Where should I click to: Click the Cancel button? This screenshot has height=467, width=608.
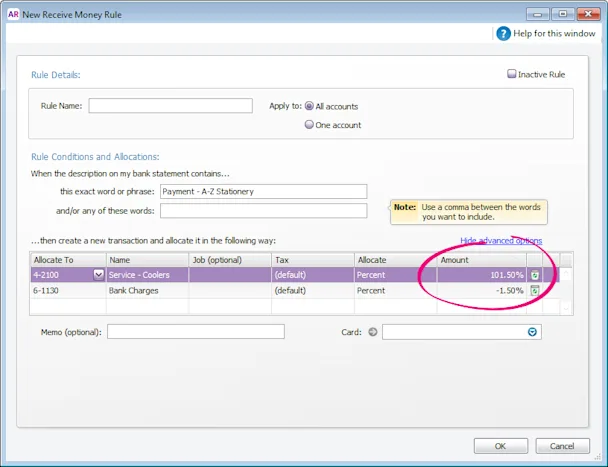tap(562, 446)
